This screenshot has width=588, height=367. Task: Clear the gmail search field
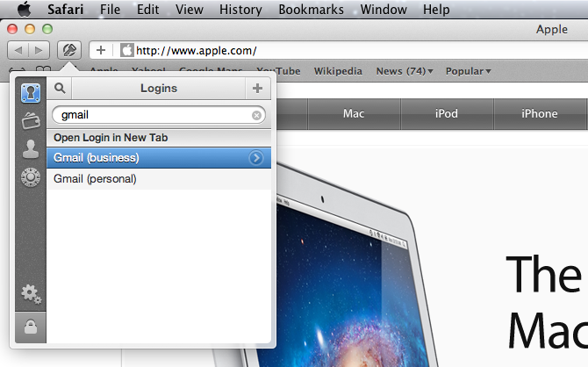coord(256,115)
